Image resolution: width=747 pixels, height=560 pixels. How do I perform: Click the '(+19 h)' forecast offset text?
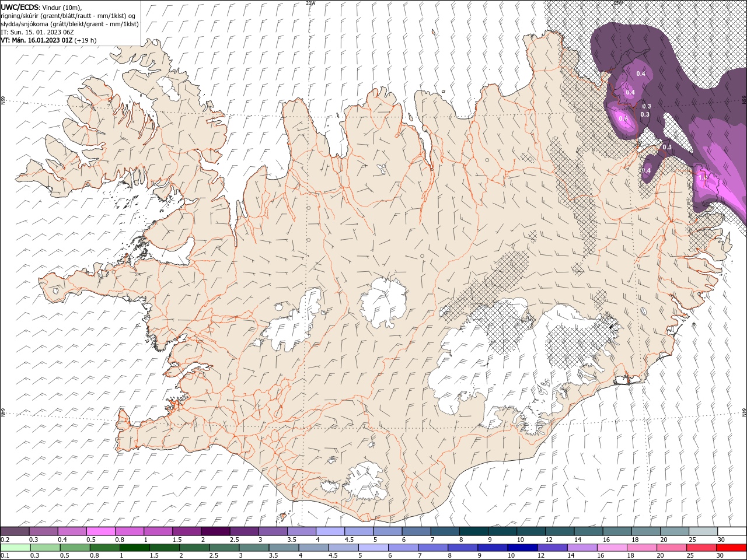pyautogui.click(x=85, y=40)
